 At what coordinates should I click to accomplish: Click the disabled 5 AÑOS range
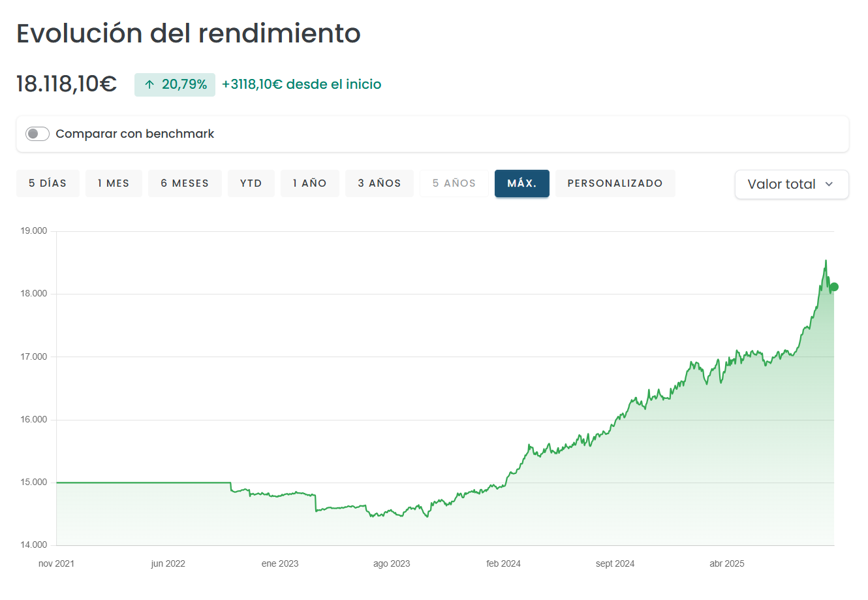coord(454,183)
